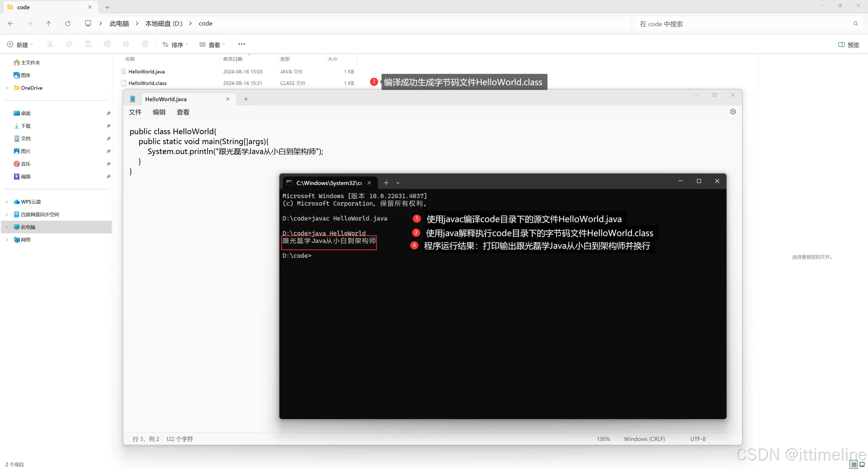Click the 在 code 中搜索 search box

pyautogui.click(x=741, y=24)
